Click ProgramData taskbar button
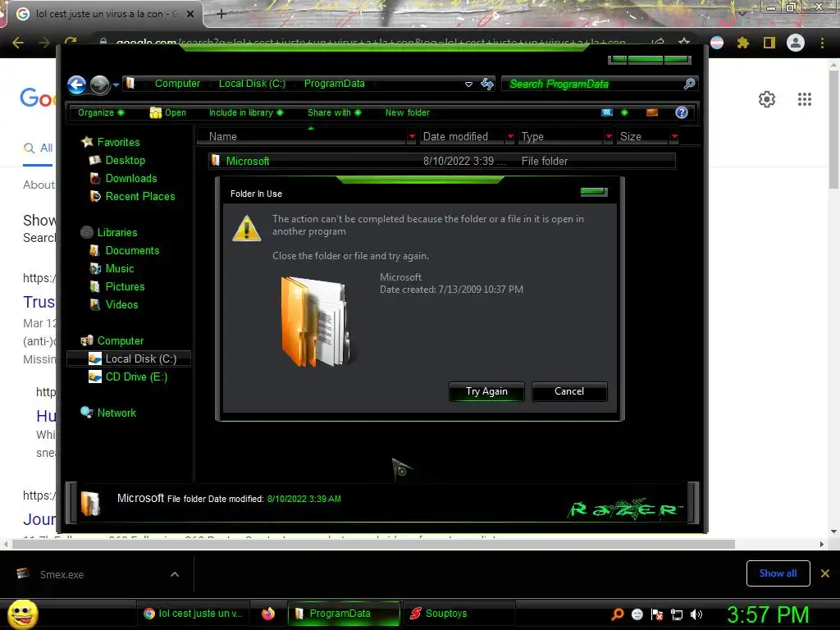 click(344, 614)
